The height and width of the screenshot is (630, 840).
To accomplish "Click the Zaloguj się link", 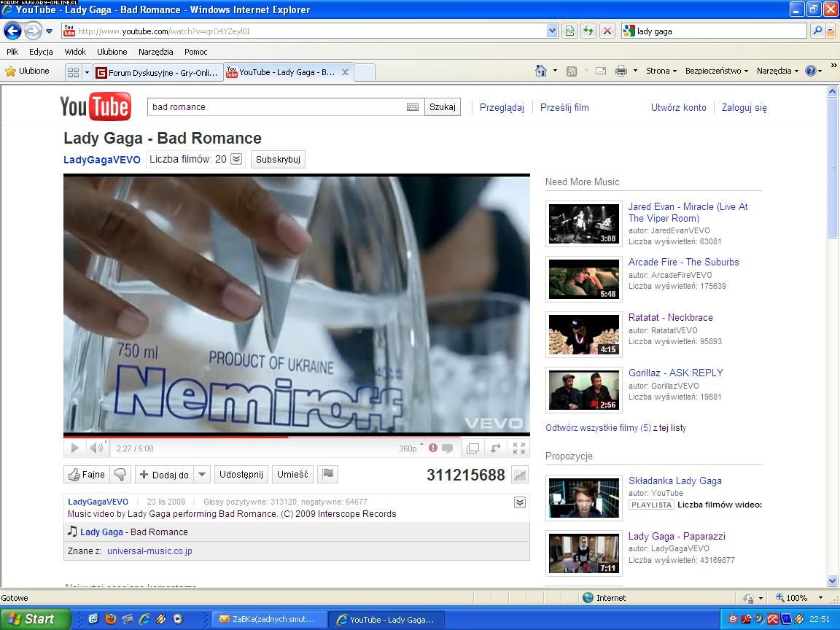I will click(x=744, y=107).
